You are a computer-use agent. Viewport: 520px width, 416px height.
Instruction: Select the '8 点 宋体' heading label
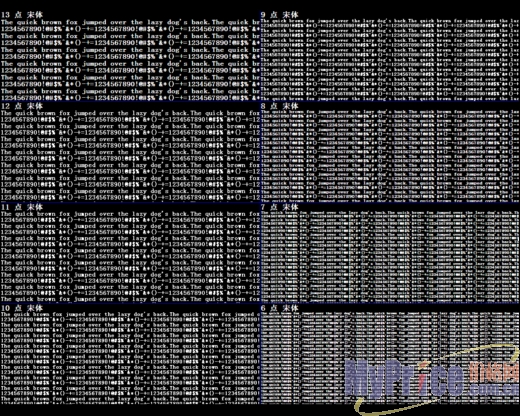point(279,106)
